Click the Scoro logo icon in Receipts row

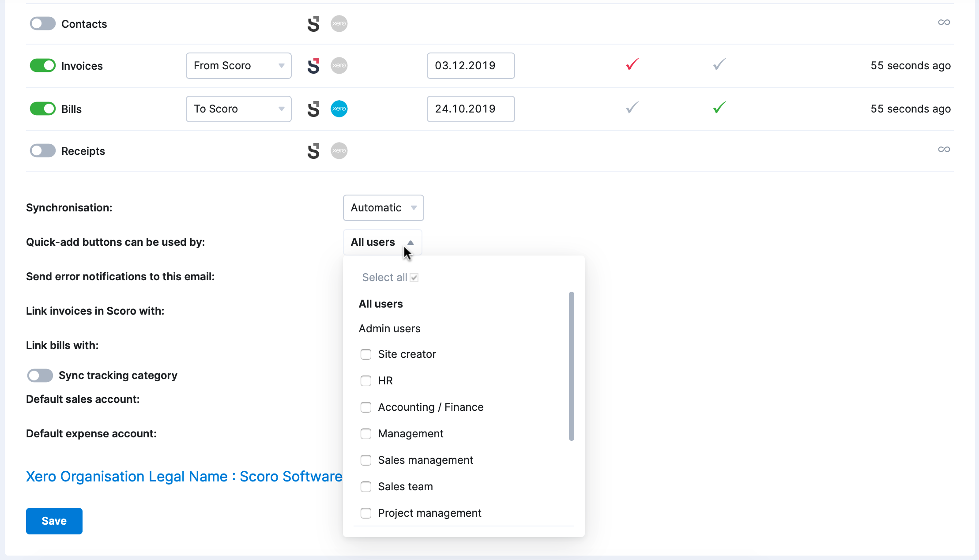[313, 151]
